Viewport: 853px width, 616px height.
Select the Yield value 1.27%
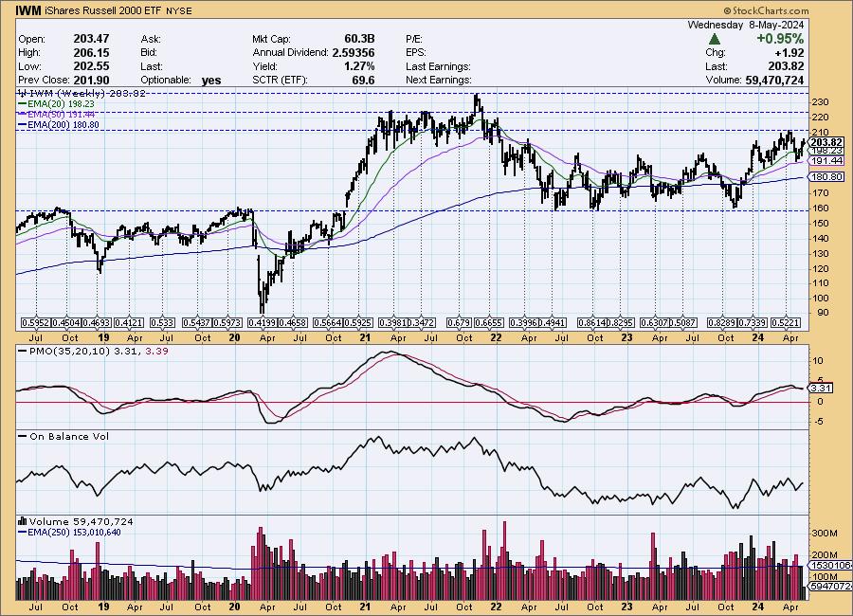(359, 65)
